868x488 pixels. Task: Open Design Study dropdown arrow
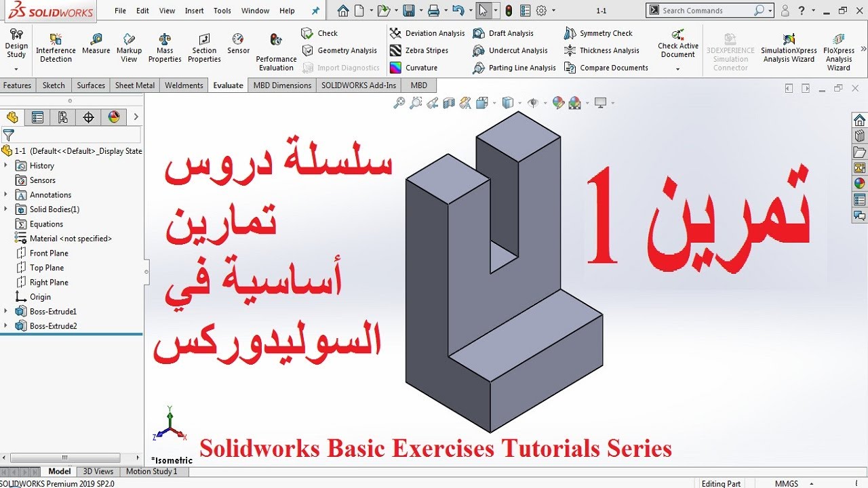coord(16,69)
